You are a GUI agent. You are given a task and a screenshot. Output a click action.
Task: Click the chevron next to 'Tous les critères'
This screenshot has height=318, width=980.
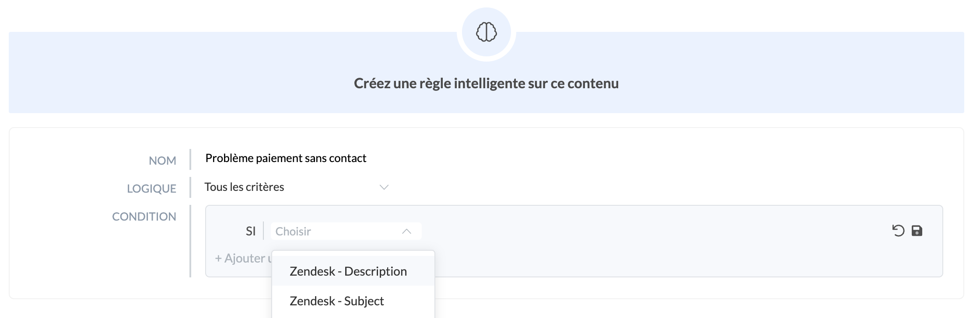[384, 187]
